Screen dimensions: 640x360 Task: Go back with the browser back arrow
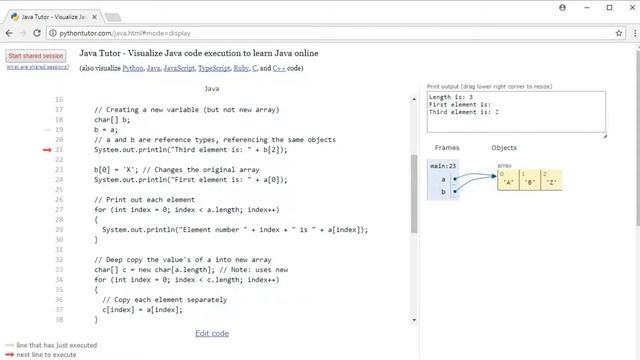9,33
